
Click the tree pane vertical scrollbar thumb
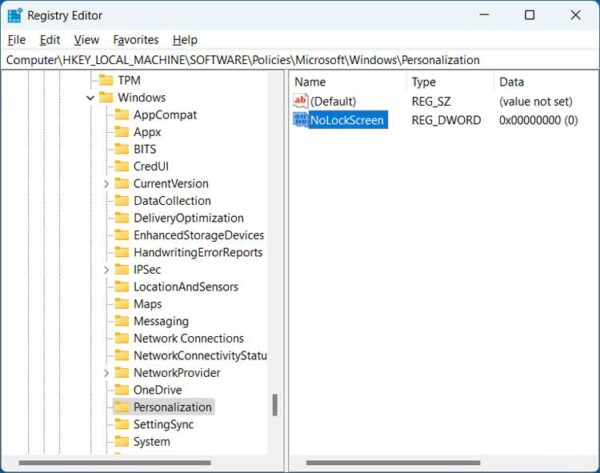275,405
